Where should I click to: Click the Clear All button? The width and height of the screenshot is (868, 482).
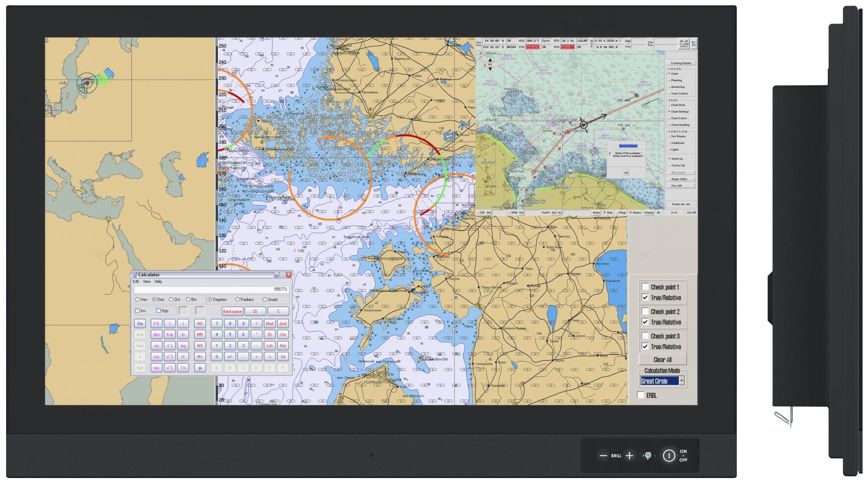(663, 359)
